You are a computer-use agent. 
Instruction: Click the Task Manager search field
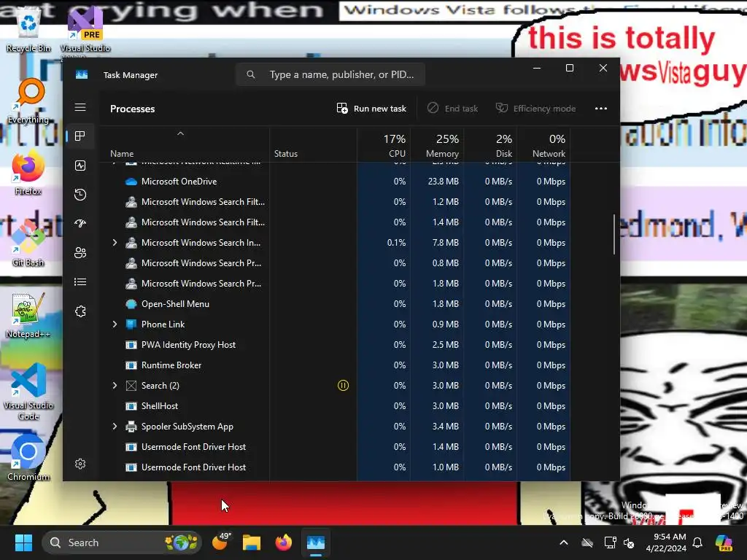pos(330,75)
